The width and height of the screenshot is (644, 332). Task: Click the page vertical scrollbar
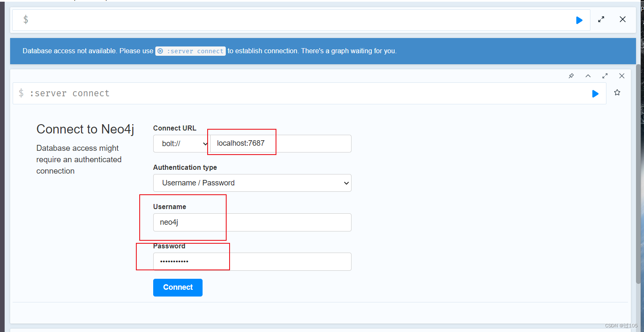pyautogui.click(x=639, y=173)
